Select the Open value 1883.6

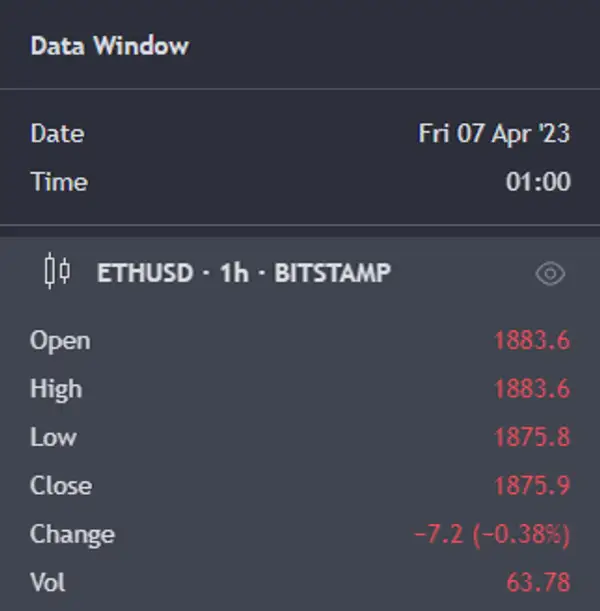(532, 340)
